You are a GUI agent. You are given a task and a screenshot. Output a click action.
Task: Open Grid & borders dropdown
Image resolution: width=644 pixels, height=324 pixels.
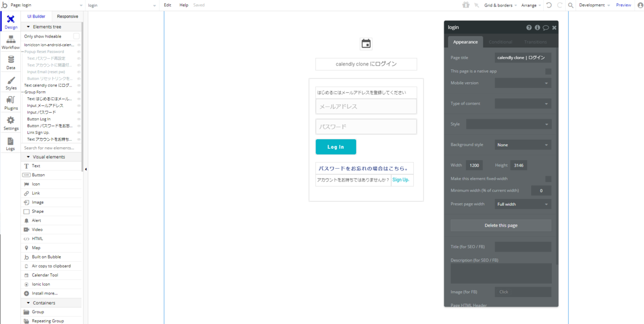501,5
